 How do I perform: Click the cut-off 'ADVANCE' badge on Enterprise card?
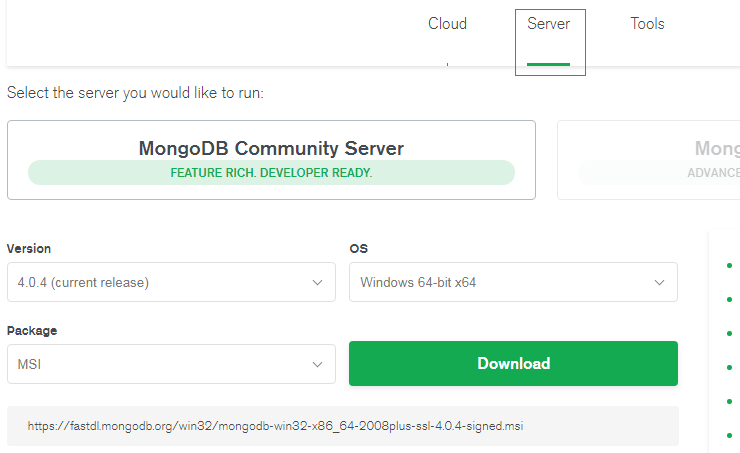click(x=714, y=173)
